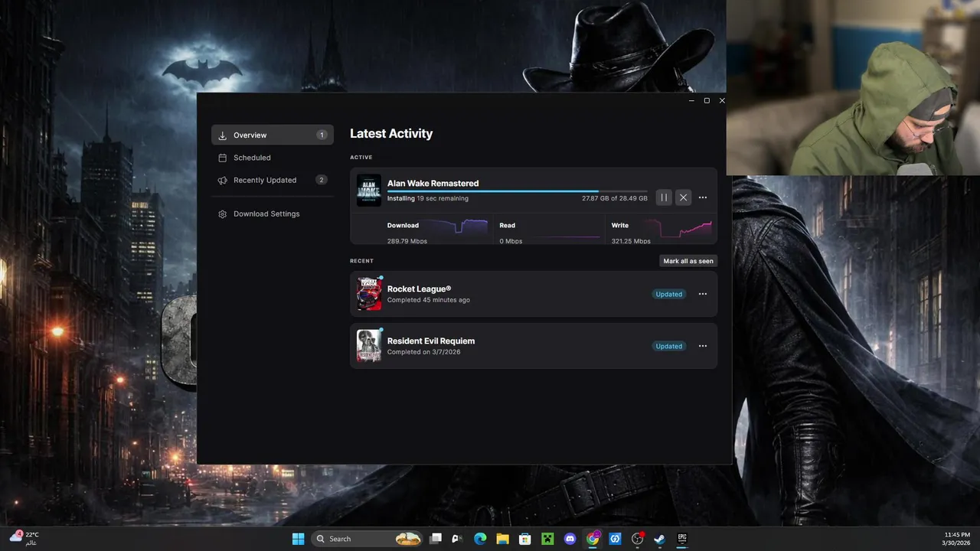Click the Download Settings gear icon
Screen dimensions: 980x551
click(x=222, y=214)
